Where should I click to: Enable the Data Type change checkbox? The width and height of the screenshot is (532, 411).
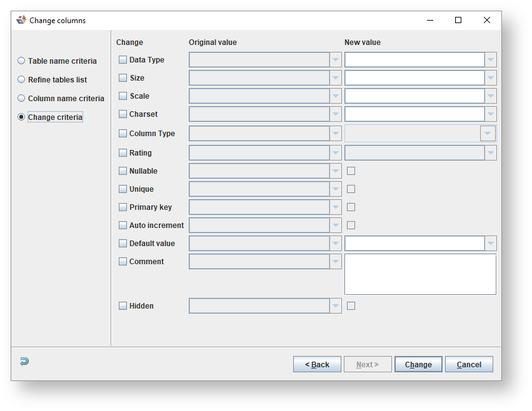pyautogui.click(x=123, y=60)
